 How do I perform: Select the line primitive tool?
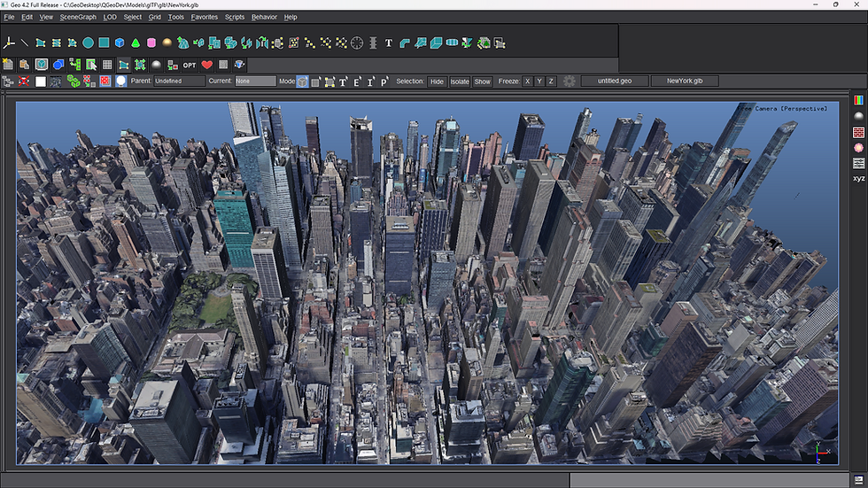[x=25, y=43]
